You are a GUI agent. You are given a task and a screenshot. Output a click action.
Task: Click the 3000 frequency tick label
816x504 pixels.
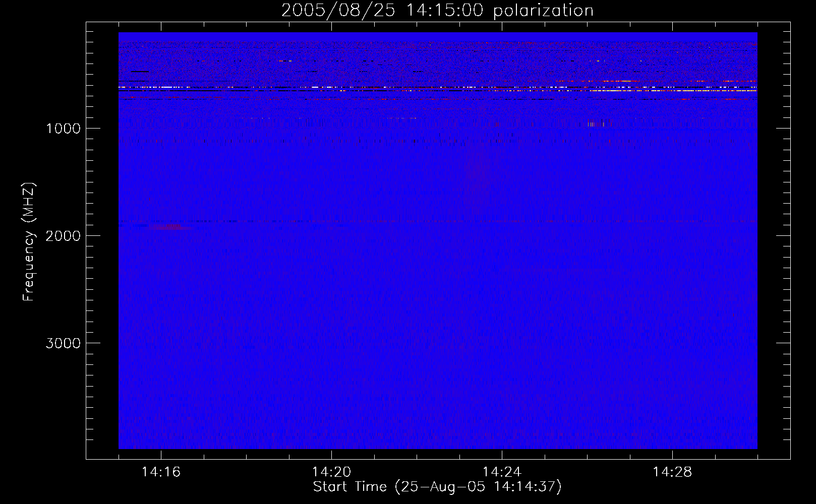pyautogui.click(x=63, y=343)
